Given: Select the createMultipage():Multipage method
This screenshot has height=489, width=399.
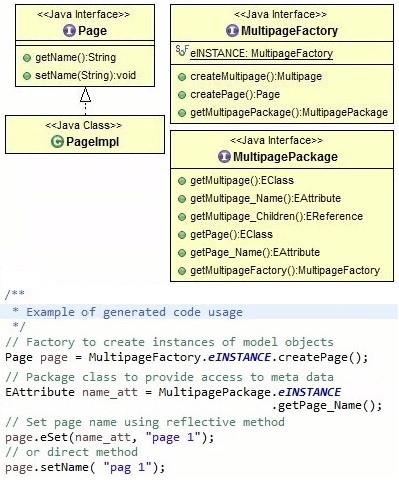Looking at the screenshot, I should (256, 76).
